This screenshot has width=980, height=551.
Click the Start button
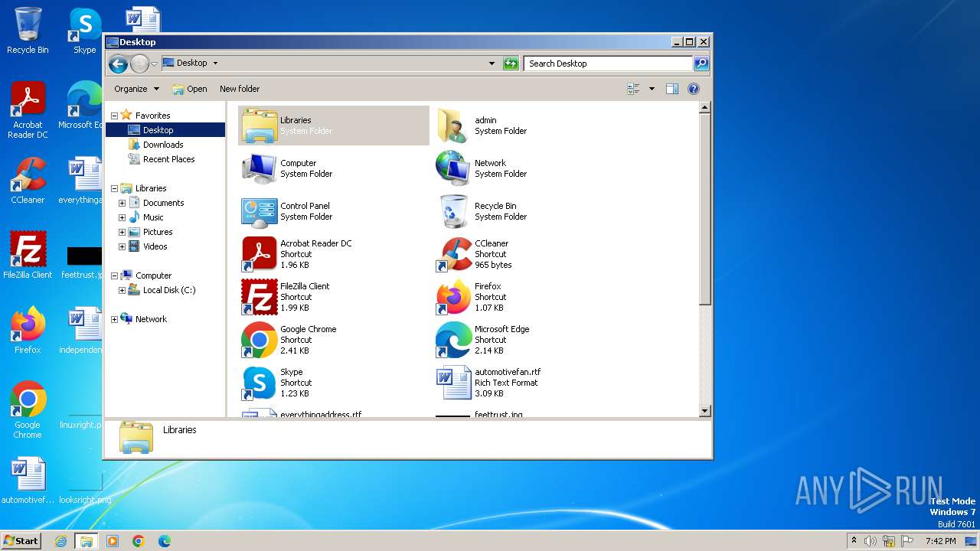pos(21,540)
